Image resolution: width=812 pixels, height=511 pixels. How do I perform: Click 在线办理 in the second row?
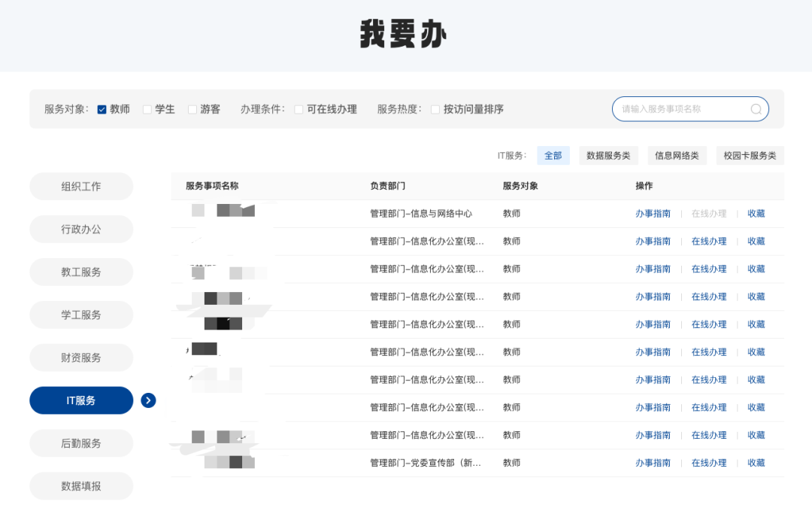[709, 242]
